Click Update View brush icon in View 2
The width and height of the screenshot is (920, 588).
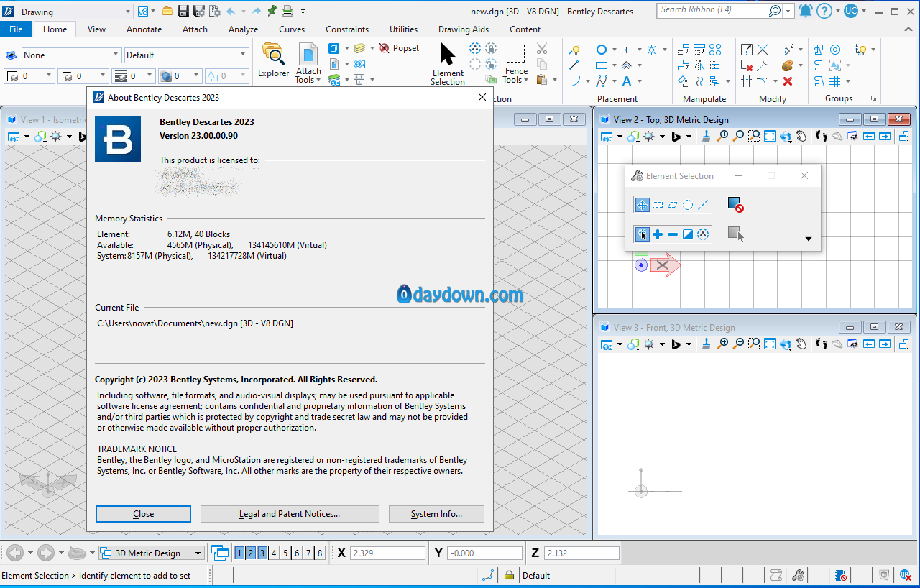(x=707, y=136)
